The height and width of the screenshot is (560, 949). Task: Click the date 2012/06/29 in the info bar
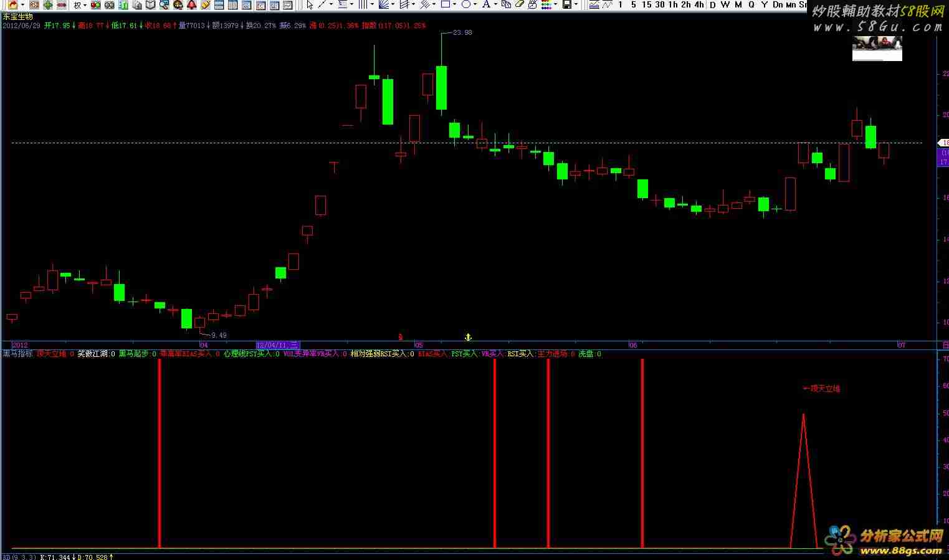[x=21, y=26]
